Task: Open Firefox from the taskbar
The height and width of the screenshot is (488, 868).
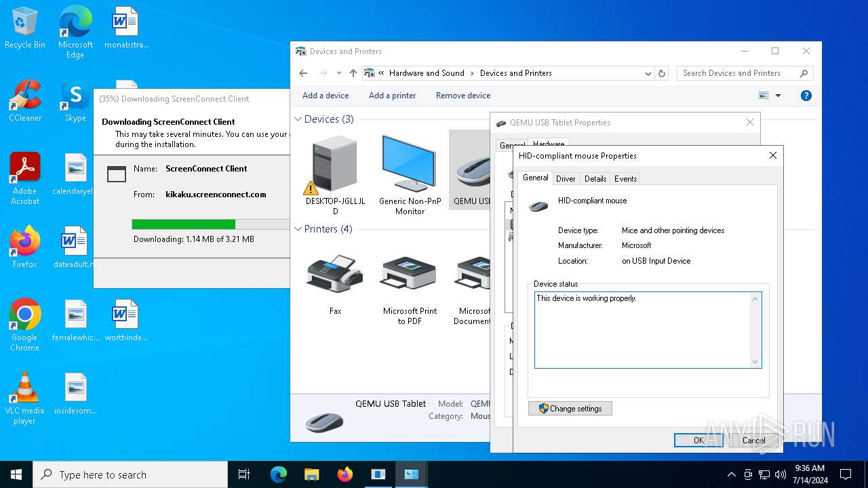Action: 344,474
